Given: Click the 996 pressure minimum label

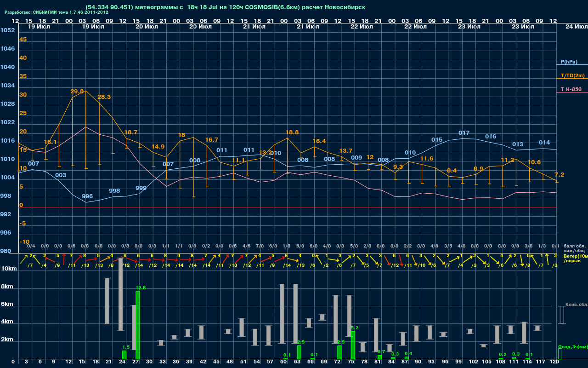Looking at the screenshot, I should tap(87, 196).
